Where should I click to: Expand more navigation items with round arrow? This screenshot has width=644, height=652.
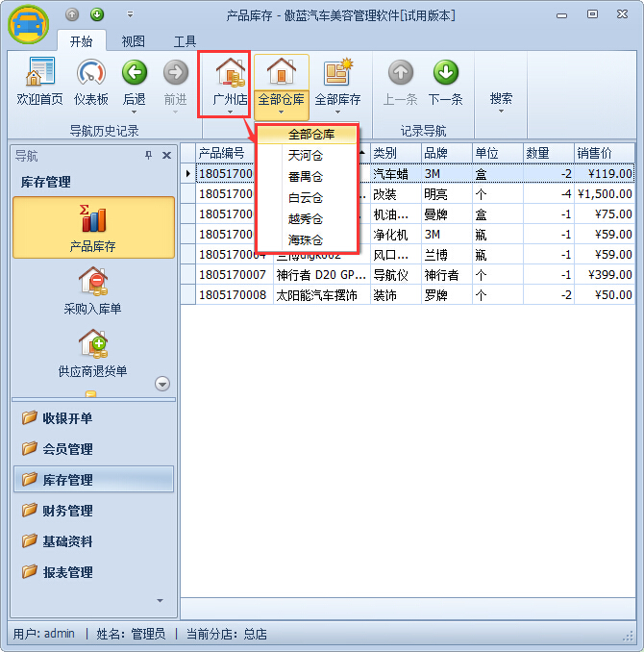(x=162, y=384)
